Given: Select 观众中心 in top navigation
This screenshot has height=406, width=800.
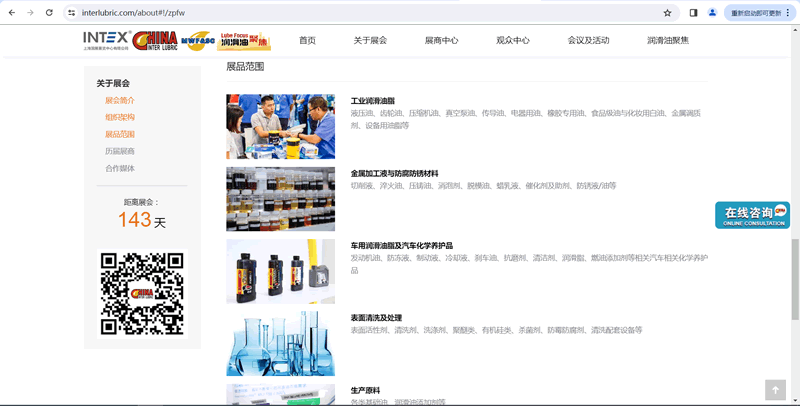Looking at the screenshot, I should 513,41.
